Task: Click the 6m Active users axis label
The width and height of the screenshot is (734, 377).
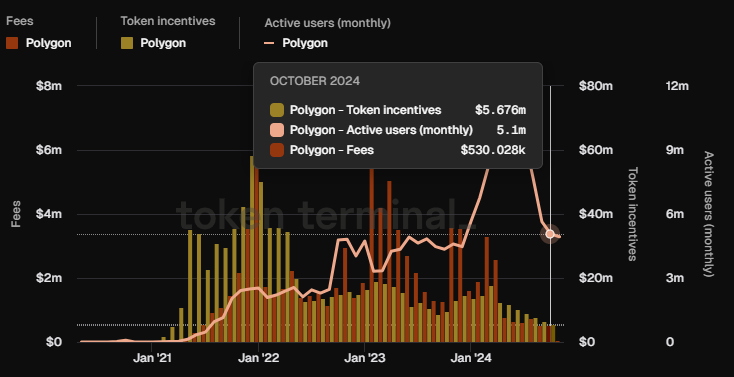Action: click(x=675, y=214)
